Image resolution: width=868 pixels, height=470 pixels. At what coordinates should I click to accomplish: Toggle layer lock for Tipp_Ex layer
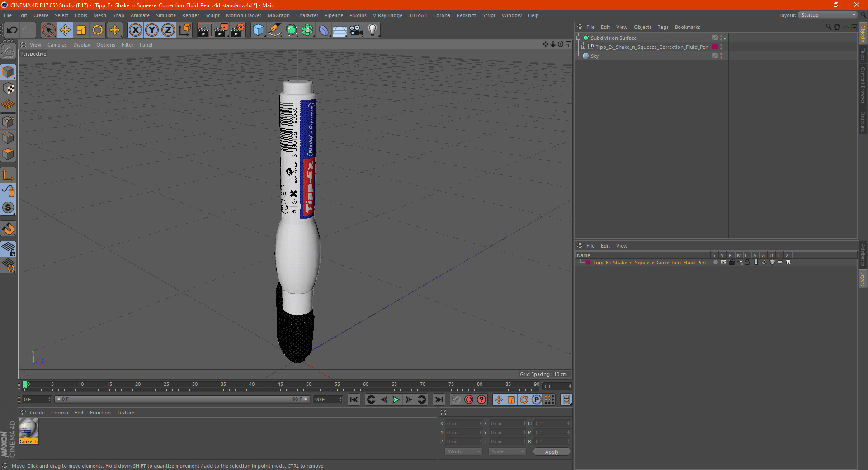pos(747,262)
